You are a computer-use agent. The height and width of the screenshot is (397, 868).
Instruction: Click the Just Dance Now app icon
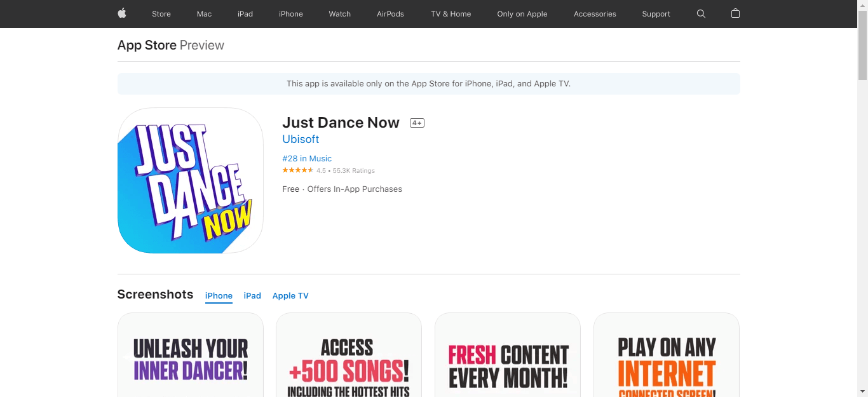coord(191,180)
